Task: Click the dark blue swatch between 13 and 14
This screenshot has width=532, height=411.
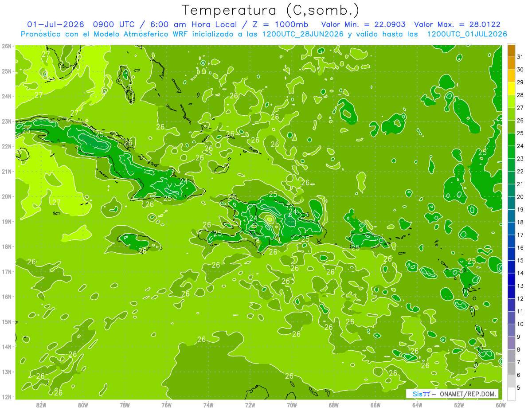Action: (x=511, y=279)
